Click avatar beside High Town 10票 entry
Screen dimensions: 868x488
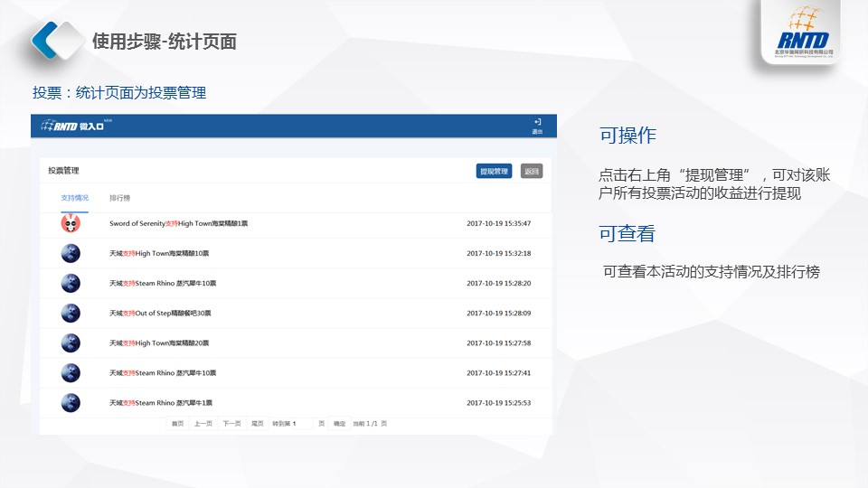[x=71, y=253]
